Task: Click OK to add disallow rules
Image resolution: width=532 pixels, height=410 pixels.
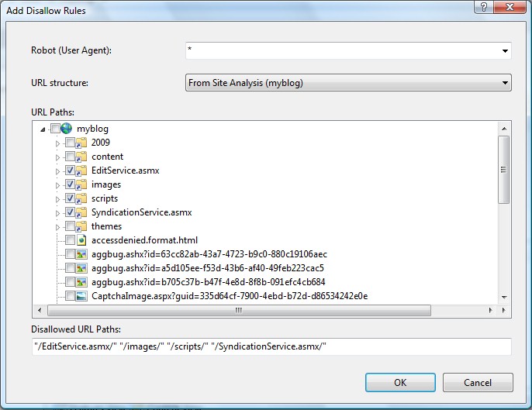Action: (x=400, y=383)
